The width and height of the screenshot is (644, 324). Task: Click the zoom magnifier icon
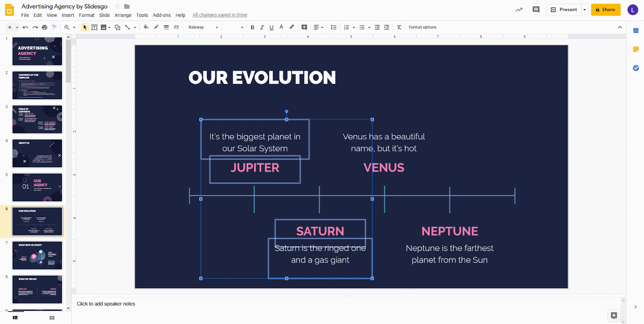67,27
